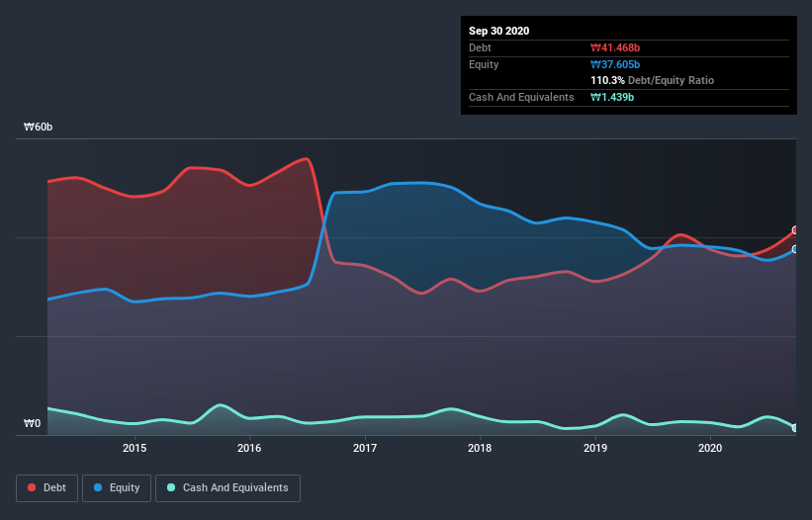The width and height of the screenshot is (812, 520).
Task: Toggle the Debt series legend button
Action: pyautogui.click(x=46, y=488)
